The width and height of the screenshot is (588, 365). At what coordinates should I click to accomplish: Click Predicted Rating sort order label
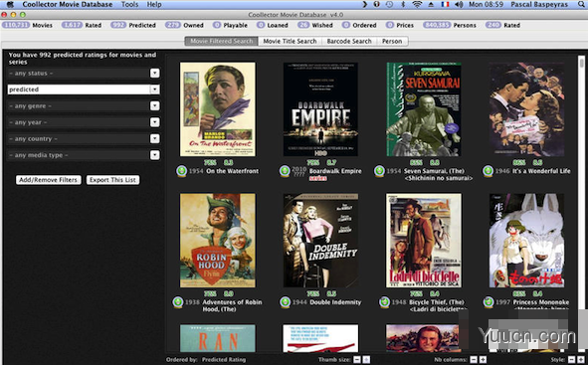[224, 359]
